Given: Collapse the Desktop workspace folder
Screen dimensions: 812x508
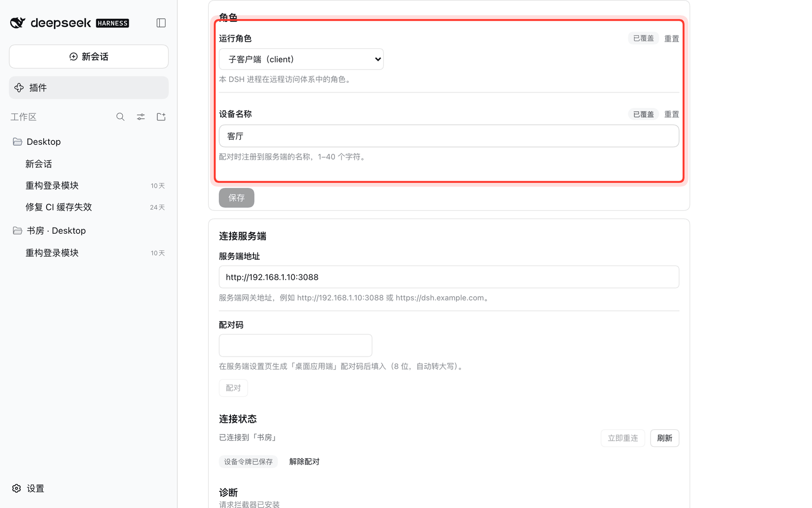Looking at the screenshot, I should click(89, 142).
